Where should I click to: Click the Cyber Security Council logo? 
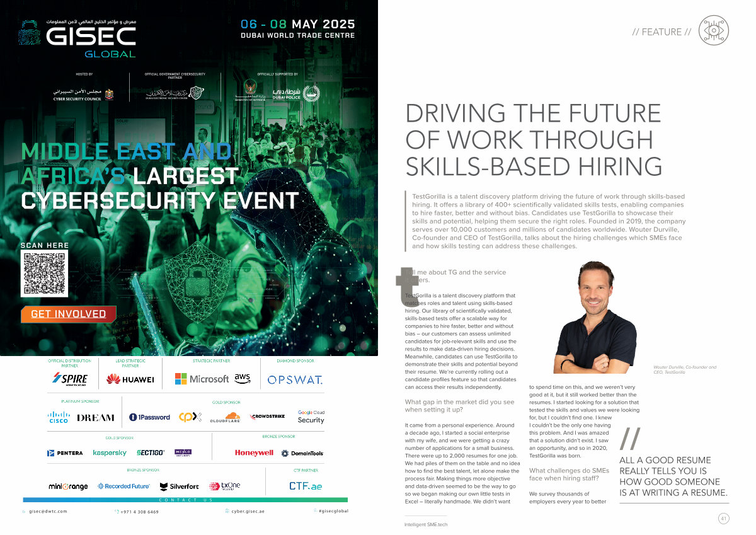tap(83, 95)
